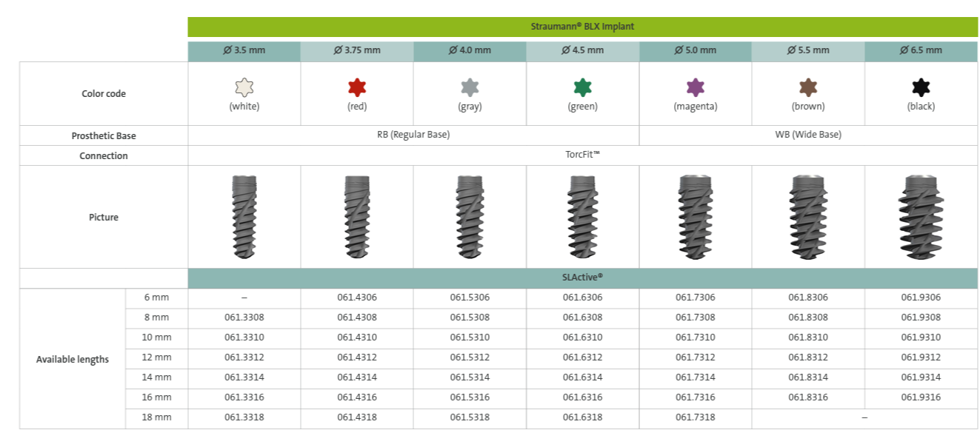Click the green star icon
The image size is (980, 430).
tap(584, 86)
